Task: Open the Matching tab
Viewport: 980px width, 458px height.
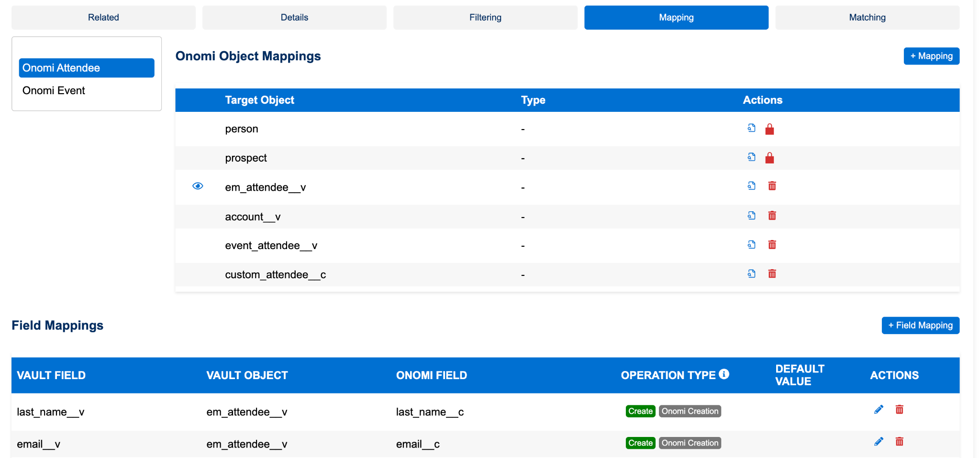Action: (867, 18)
